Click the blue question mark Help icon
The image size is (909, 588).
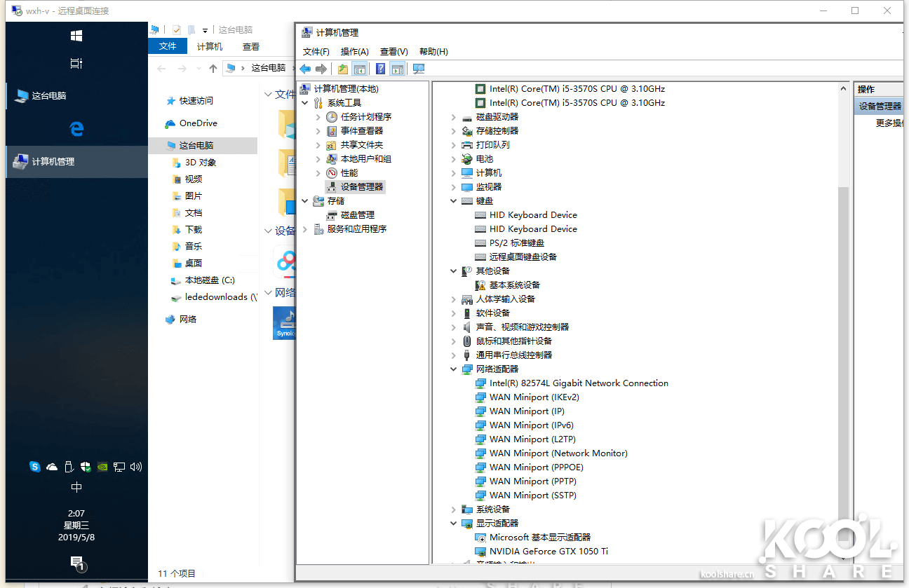tap(380, 69)
